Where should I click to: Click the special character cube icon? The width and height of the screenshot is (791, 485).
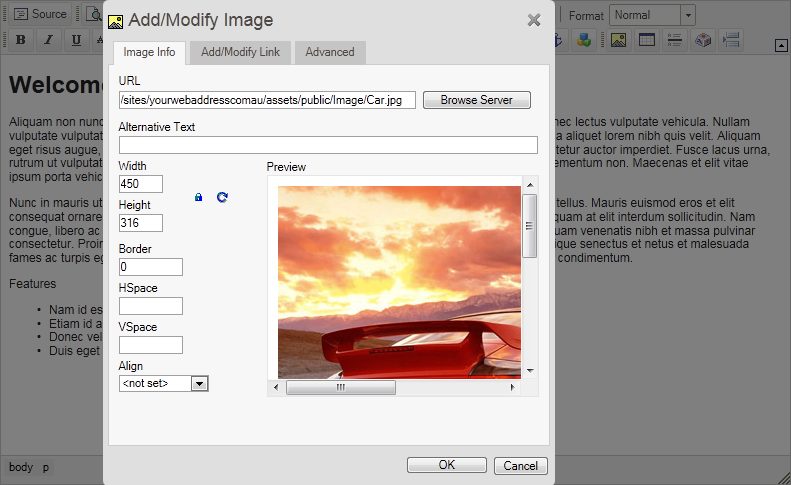pos(703,40)
